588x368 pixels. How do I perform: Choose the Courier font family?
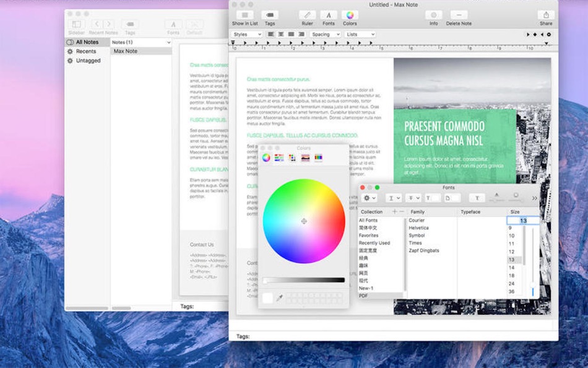click(417, 221)
